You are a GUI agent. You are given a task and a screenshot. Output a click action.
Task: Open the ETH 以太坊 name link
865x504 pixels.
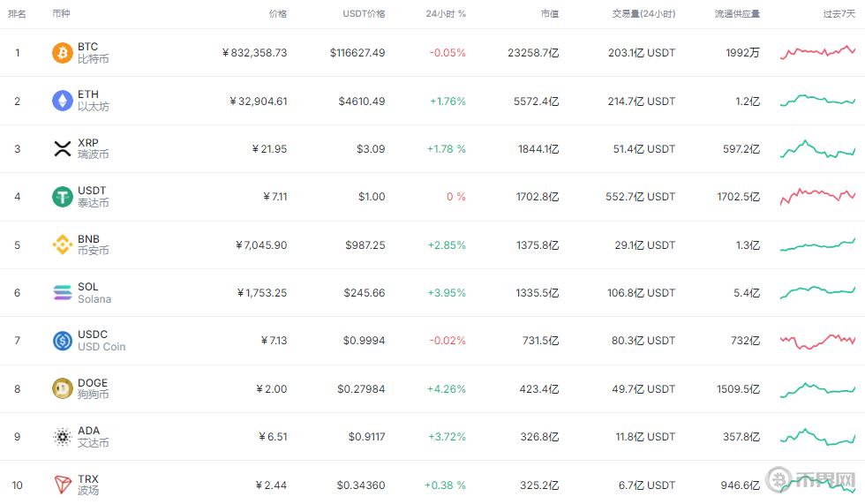point(93,101)
